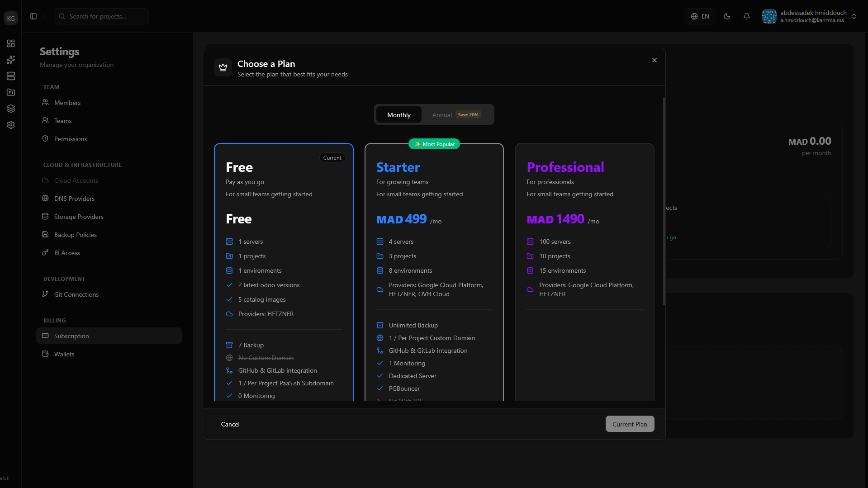This screenshot has height=488, width=868.
Task: Click the crown icon beside Choose a Plan
Action: (x=223, y=67)
